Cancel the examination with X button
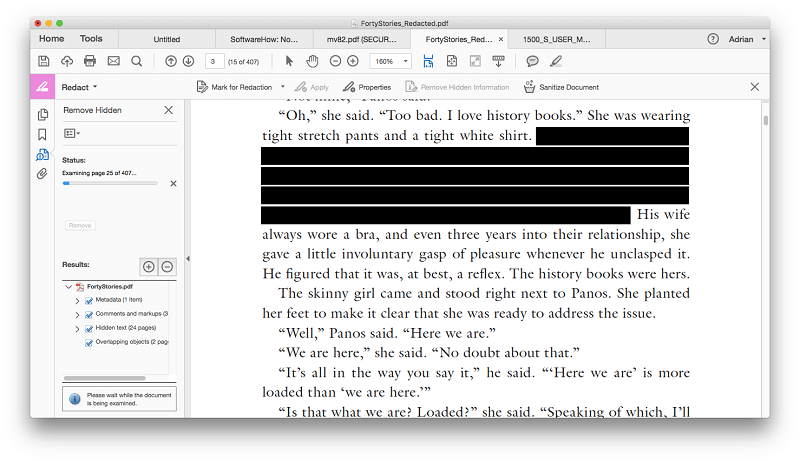Viewport: 800px width, 461px height. pos(173,184)
